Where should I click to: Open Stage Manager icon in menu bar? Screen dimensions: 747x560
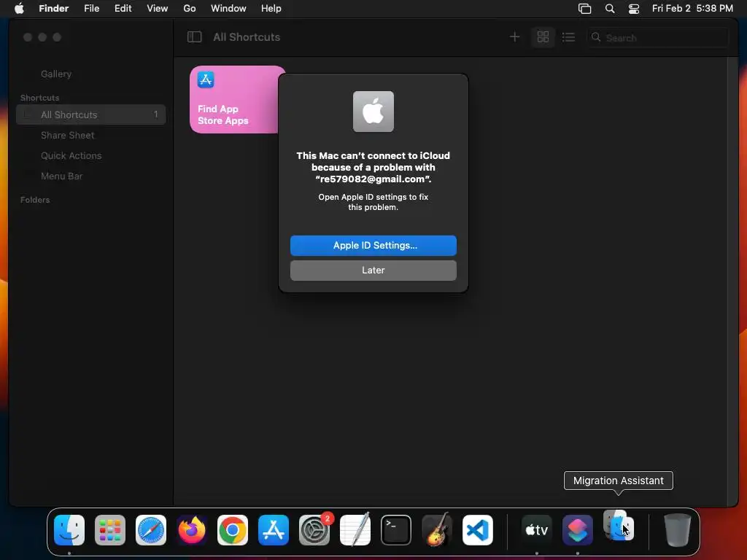coord(584,9)
